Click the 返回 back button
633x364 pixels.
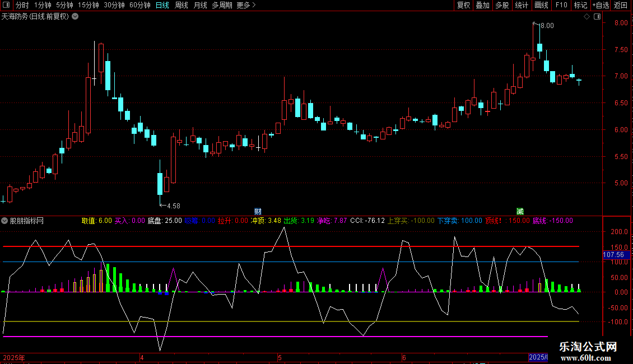[x=621, y=5]
